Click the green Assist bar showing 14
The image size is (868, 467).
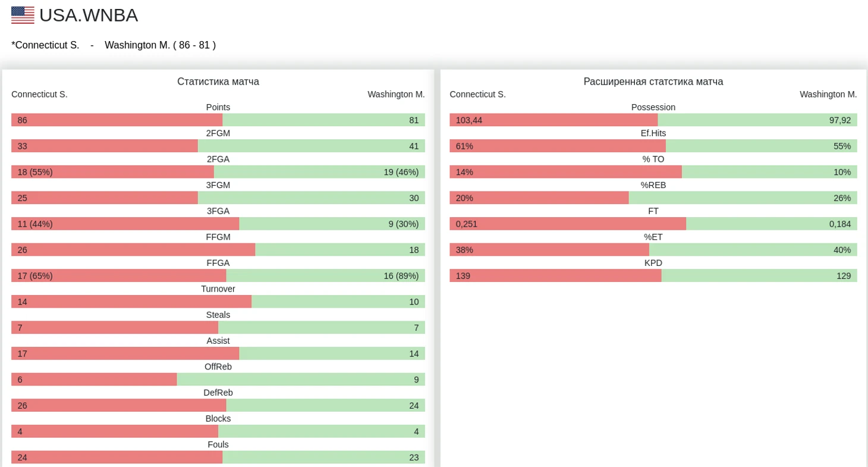(x=332, y=354)
